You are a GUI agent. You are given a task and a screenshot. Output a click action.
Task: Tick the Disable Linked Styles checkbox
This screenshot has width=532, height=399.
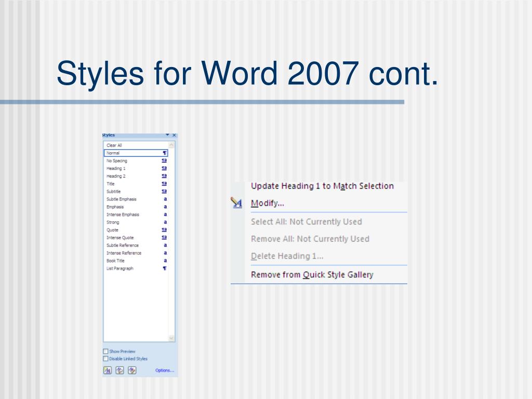click(x=105, y=358)
